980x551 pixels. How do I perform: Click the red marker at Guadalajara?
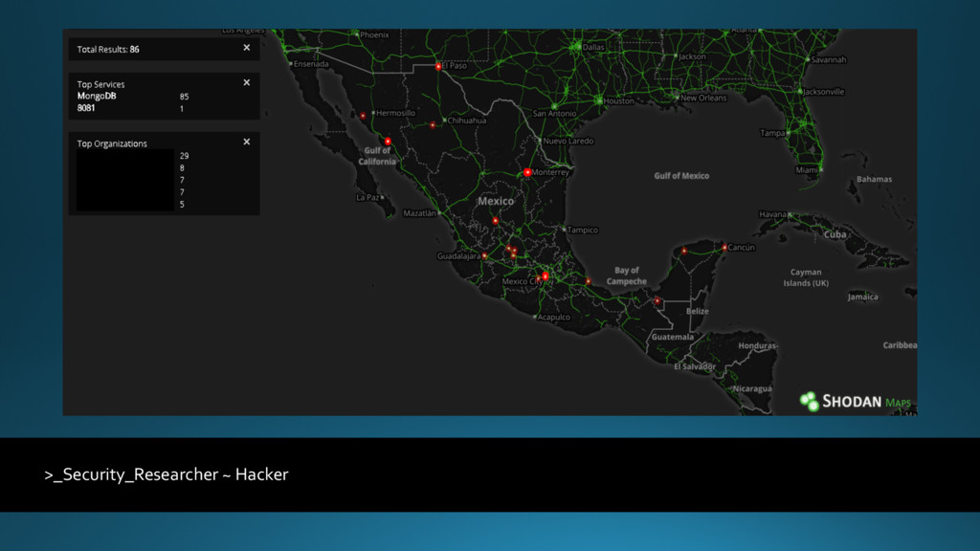click(x=484, y=255)
